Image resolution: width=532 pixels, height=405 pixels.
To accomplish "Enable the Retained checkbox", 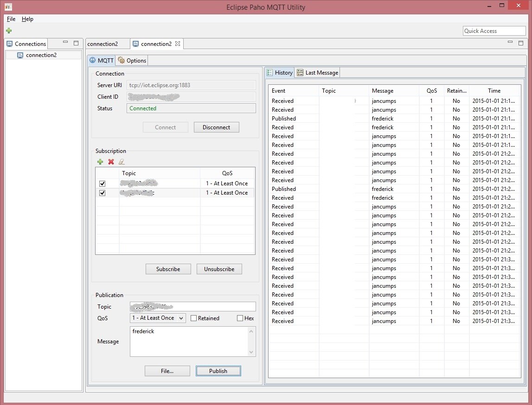I will pos(194,318).
